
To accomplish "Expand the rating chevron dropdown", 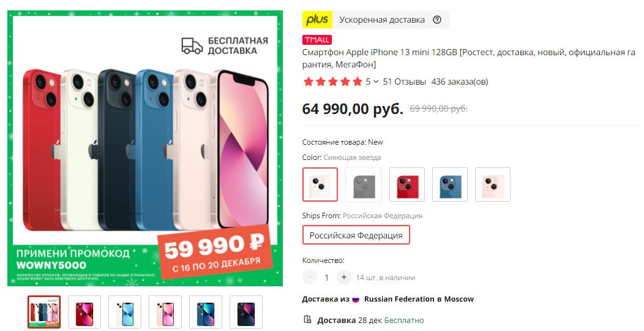I will (x=375, y=82).
